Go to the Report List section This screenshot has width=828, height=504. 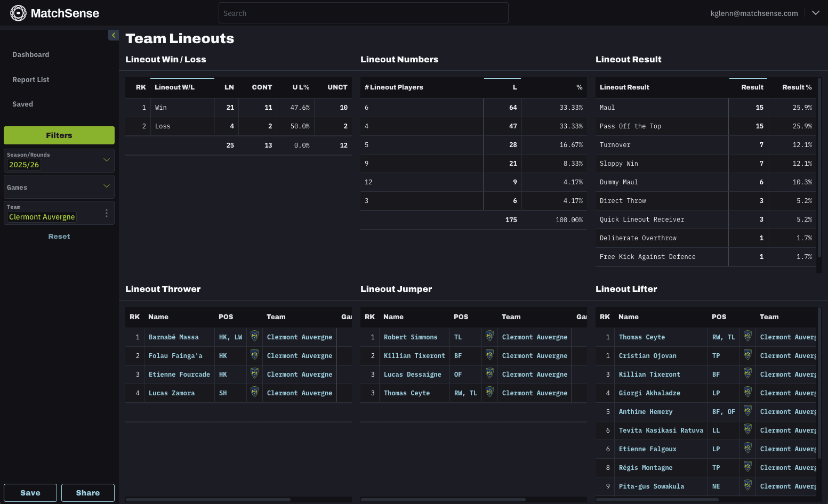30,79
